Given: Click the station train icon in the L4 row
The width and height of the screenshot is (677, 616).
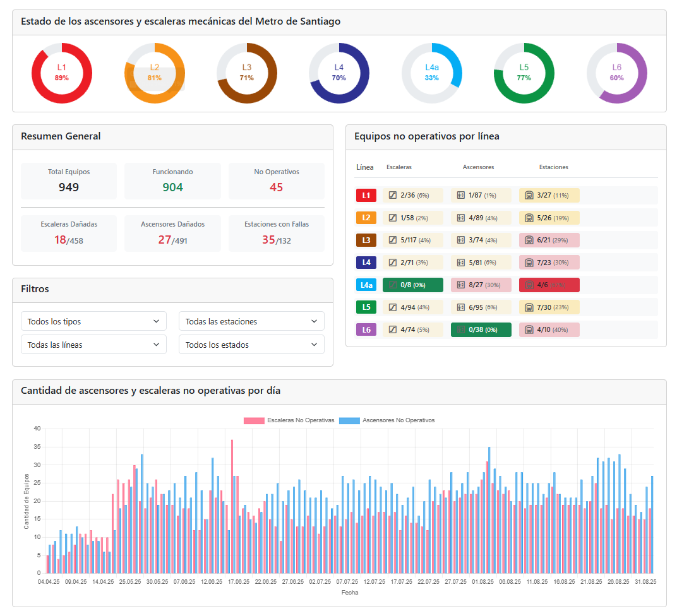Looking at the screenshot, I should [529, 263].
